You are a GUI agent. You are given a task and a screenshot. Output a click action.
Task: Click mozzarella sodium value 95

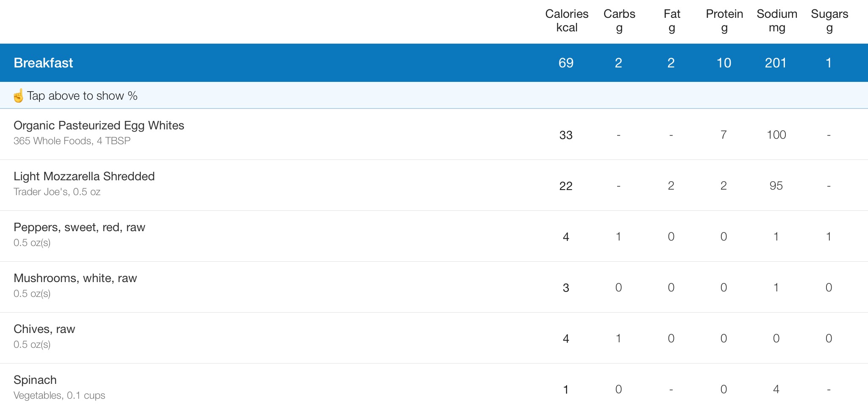tap(776, 186)
